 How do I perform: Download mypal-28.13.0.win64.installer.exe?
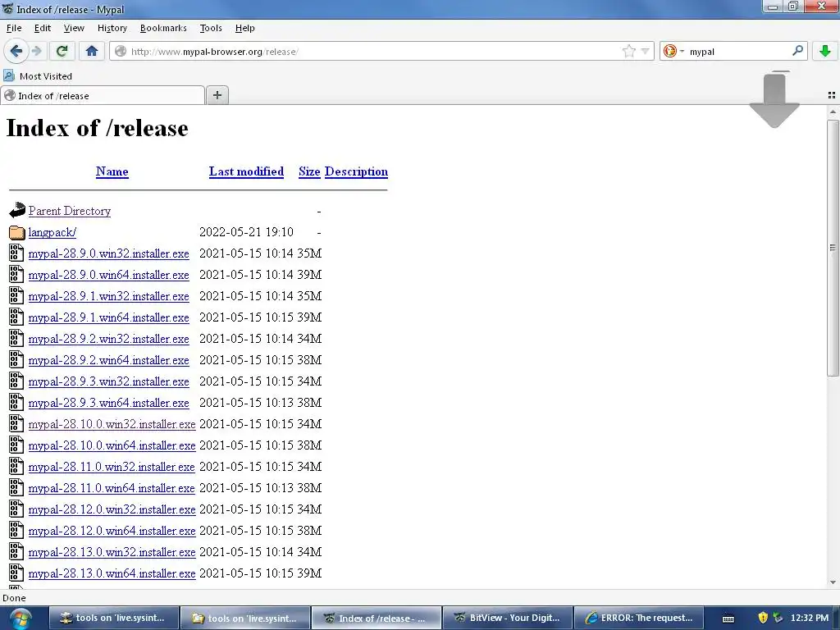pyautogui.click(x=112, y=573)
